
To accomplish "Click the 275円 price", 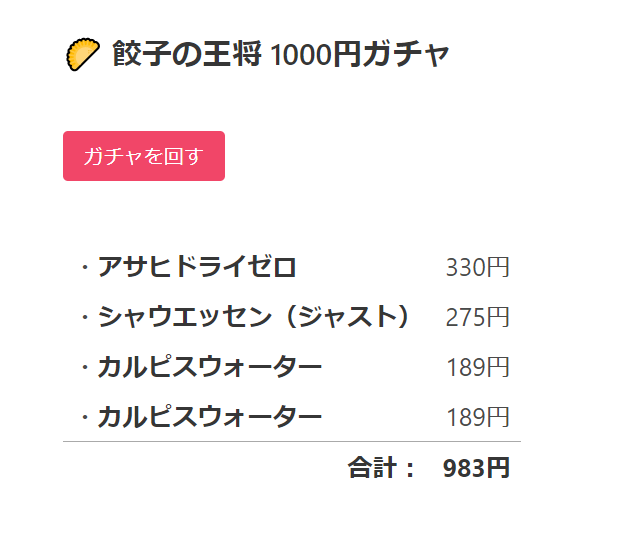I will click(477, 317).
